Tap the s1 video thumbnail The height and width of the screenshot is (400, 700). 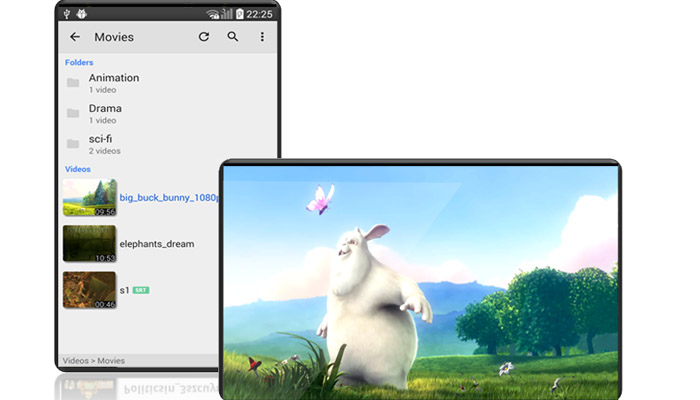click(x=89, y=290)
